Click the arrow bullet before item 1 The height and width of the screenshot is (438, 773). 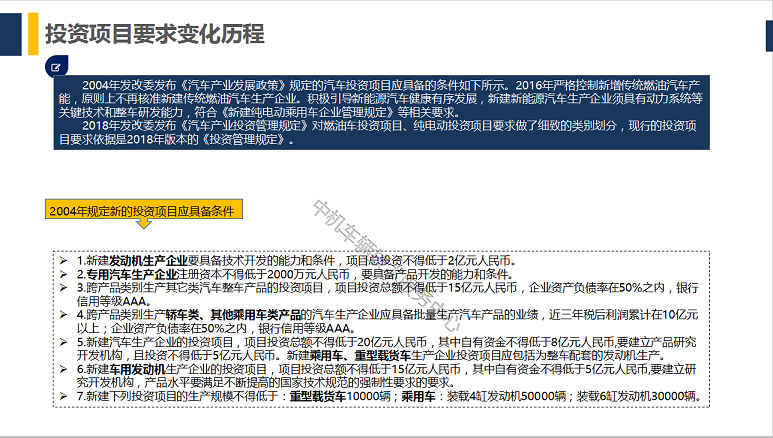click(65, 259)
